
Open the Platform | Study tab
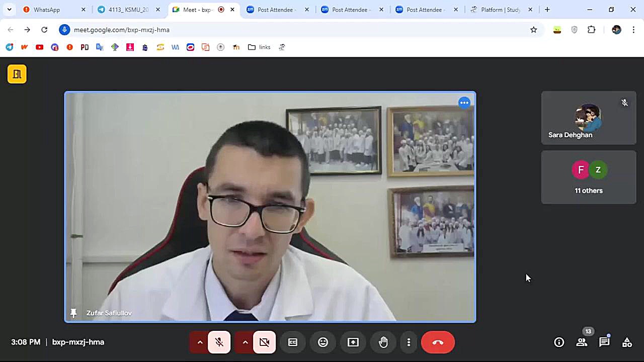[x=500, y=10]
